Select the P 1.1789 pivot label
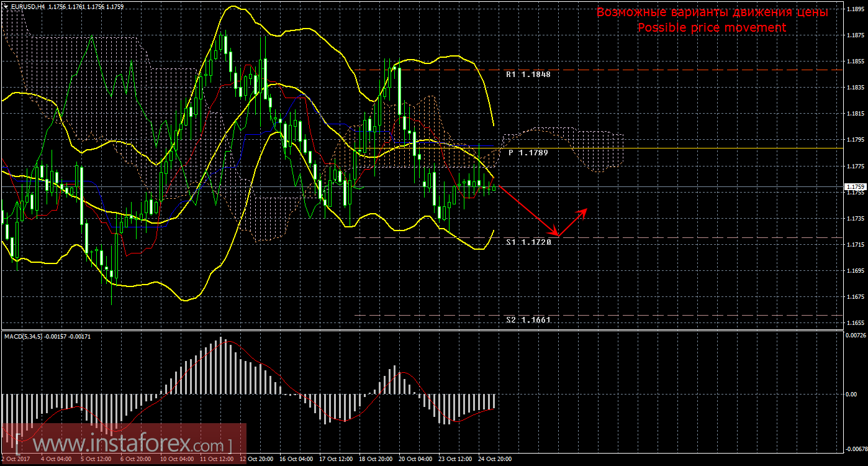 click(x=528, y=152)
